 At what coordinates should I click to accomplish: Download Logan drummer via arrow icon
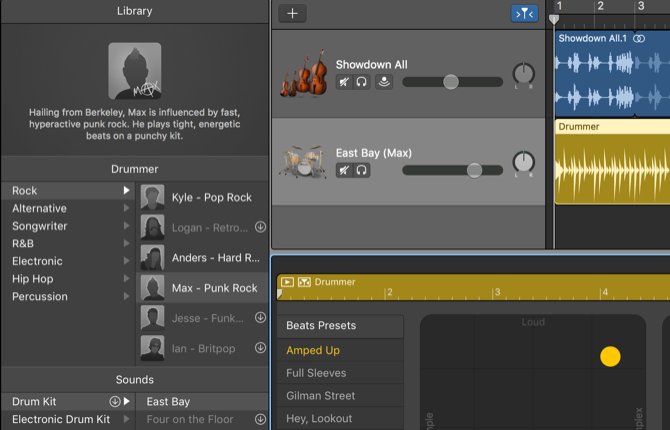coord(260,227)
